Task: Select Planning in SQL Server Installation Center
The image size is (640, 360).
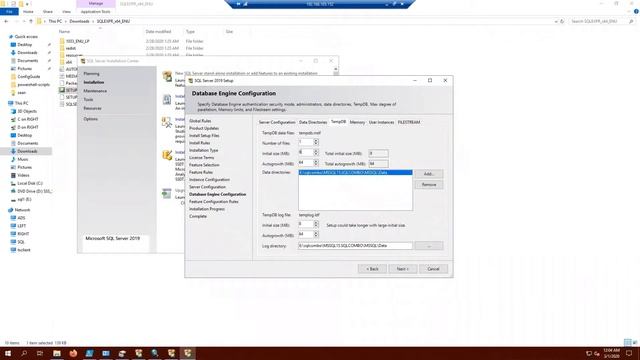Action: [x=91, y=74]
